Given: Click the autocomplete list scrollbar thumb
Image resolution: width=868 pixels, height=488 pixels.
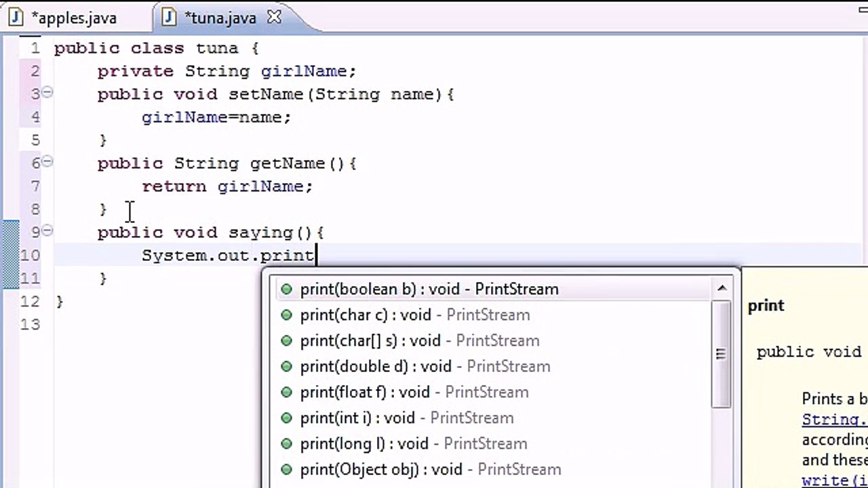Looking at the screenshot, I should coord(721,354).
